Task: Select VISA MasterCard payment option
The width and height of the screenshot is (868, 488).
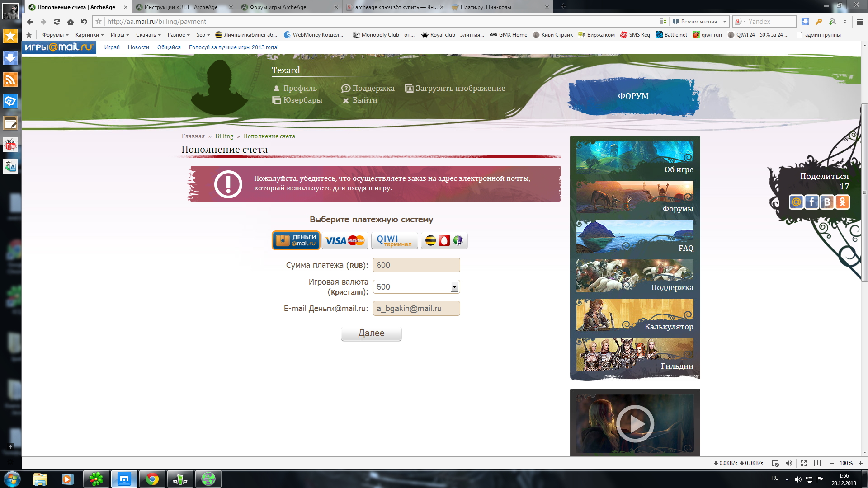Action: tap(345, 240)
